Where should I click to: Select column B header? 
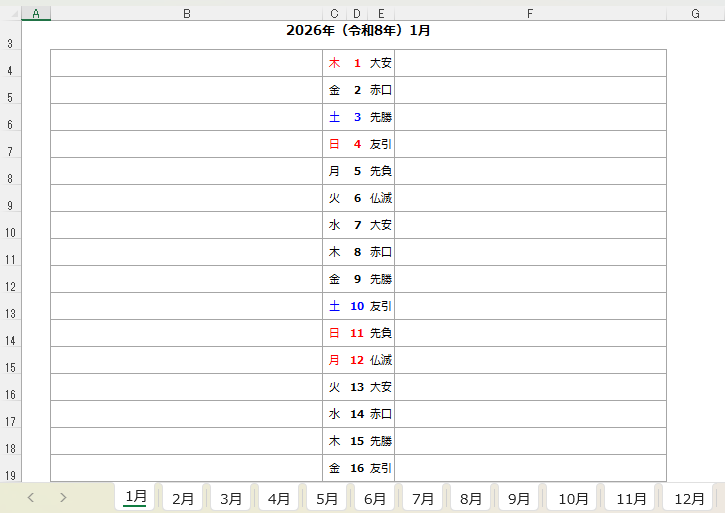tap(187, 13)
